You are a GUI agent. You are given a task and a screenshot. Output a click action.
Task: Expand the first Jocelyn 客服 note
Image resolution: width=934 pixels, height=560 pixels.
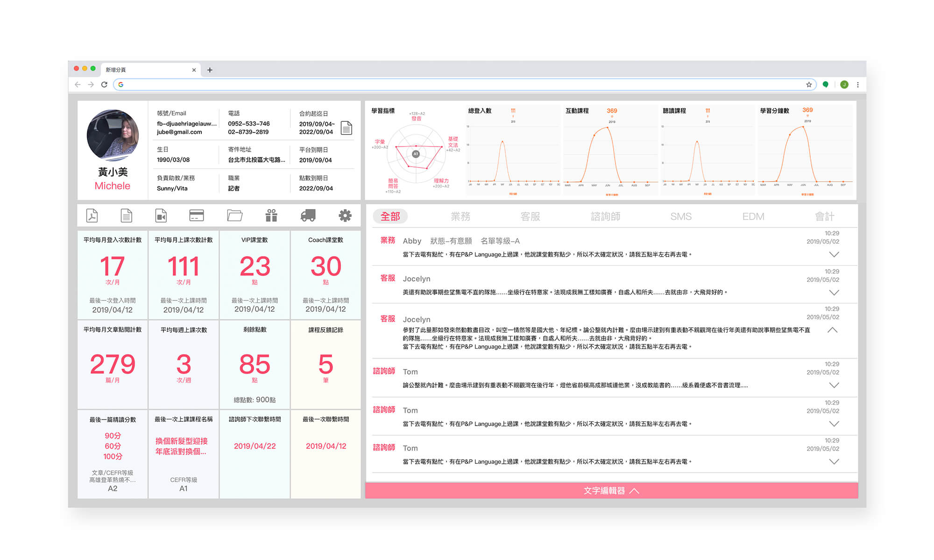click(x=834, y=293)
